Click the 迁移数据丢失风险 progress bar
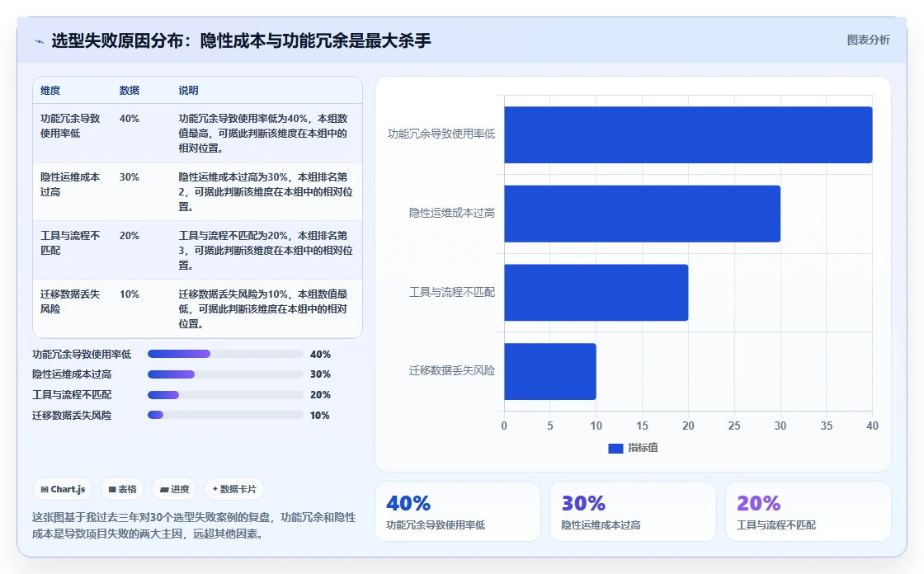924x574 pixels. [x=225, y=415]
